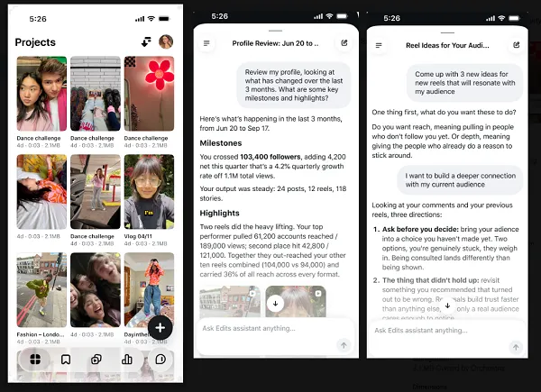Open the Fashion – London street project
Screen dimensions: 541x392
click(x=41, y=290)
